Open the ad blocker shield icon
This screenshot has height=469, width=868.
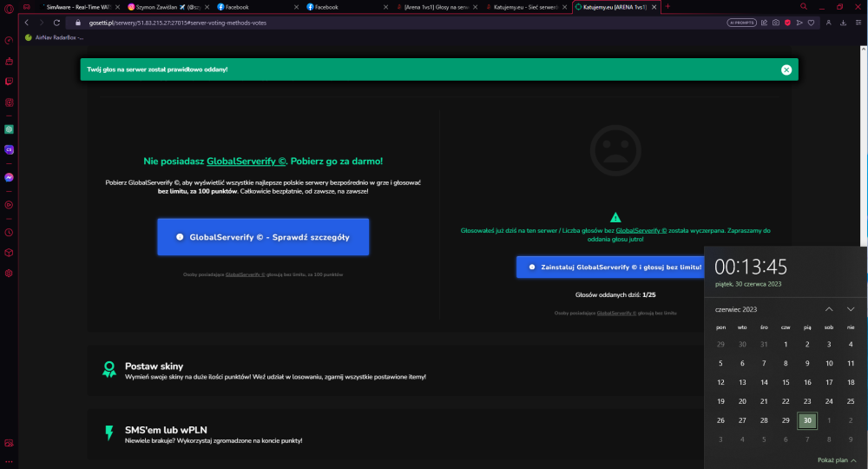point(787,23)
